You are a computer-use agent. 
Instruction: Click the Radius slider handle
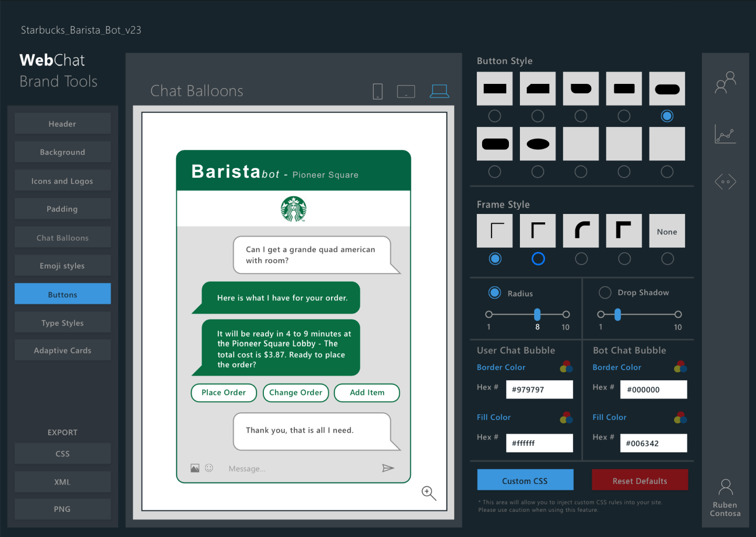(537, 314)
